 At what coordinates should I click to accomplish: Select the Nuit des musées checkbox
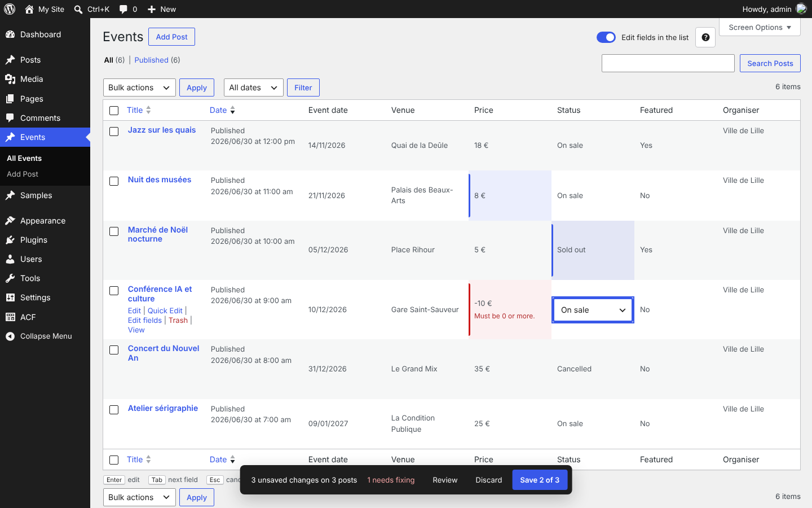[x=114, y=181]
